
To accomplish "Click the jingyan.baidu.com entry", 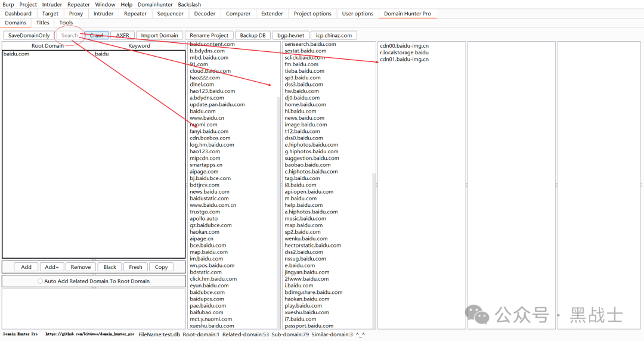I will (x=307, y=272).
